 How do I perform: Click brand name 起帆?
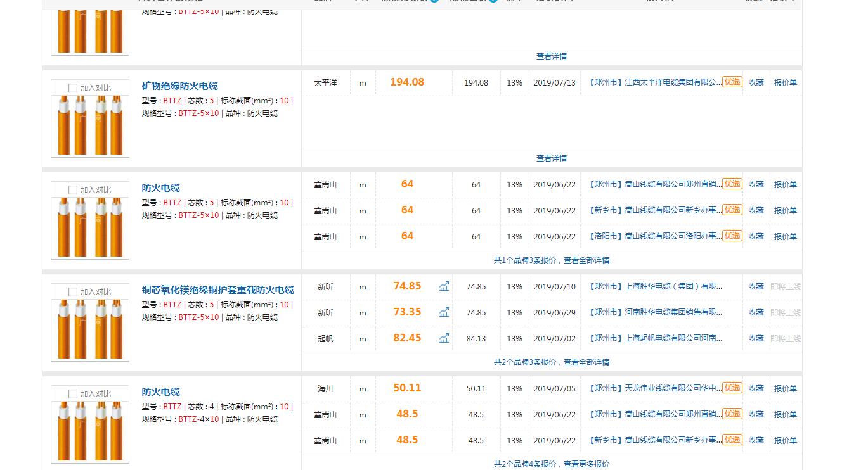coord(325,338)
